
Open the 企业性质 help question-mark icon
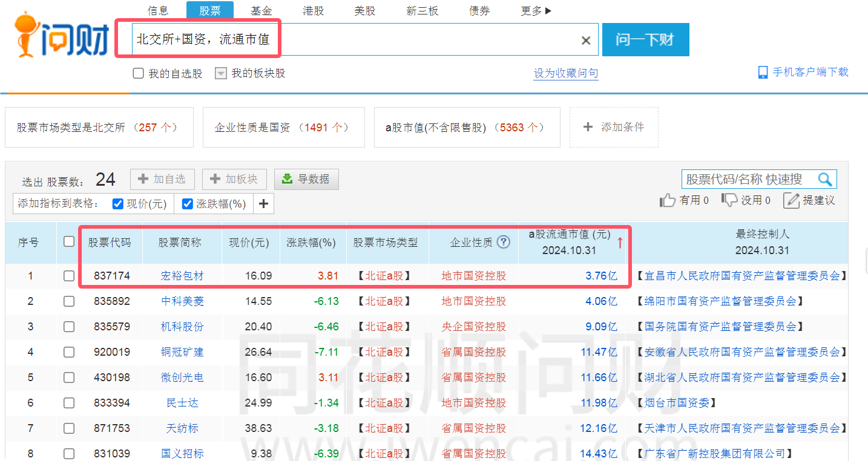(x=504, y=242)
